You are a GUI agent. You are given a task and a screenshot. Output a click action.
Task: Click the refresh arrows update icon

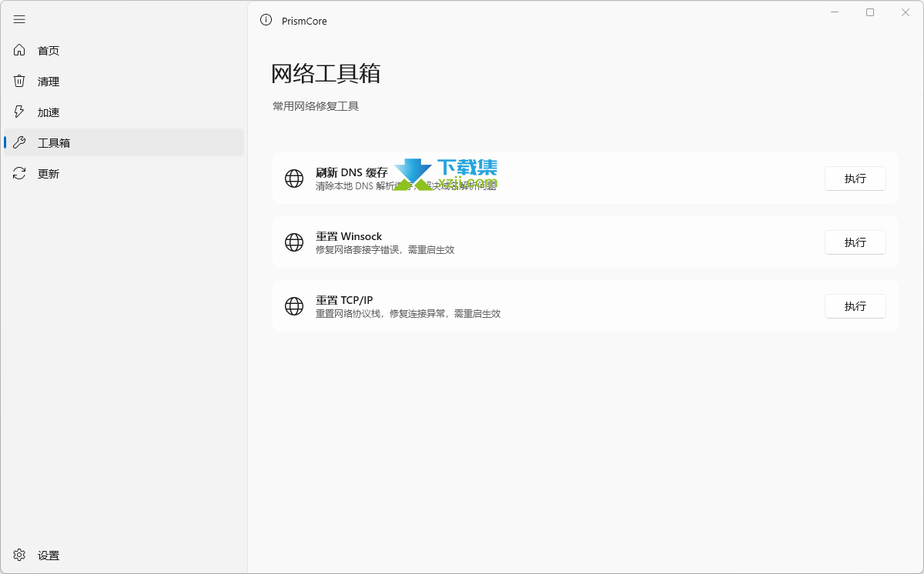pos(19,173)
